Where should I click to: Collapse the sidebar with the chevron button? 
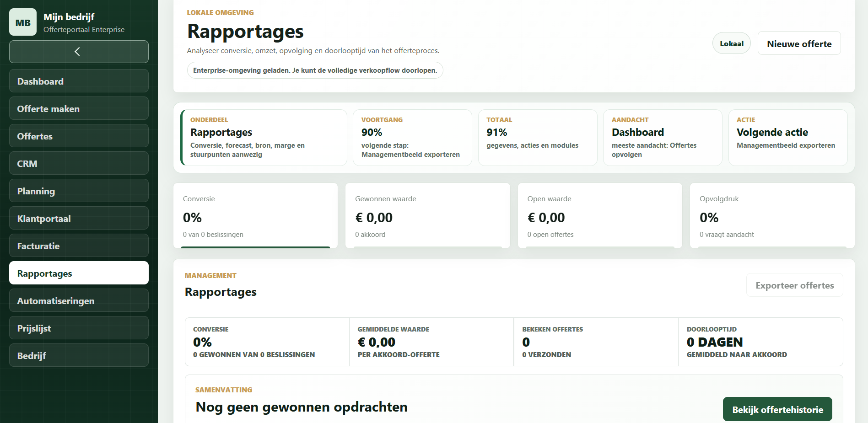[79, 52]
